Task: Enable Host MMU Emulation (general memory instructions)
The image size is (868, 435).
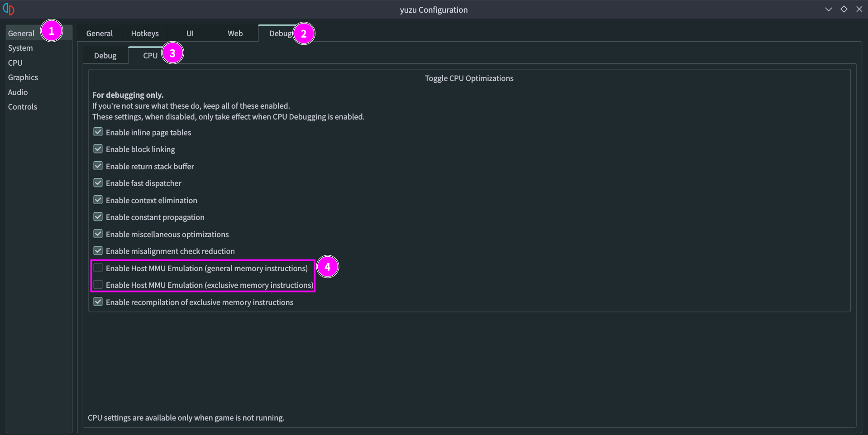Action: coord(98,268)
